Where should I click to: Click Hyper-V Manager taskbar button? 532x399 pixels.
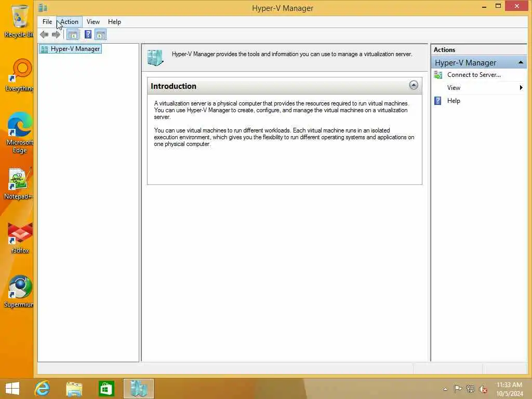138,389
